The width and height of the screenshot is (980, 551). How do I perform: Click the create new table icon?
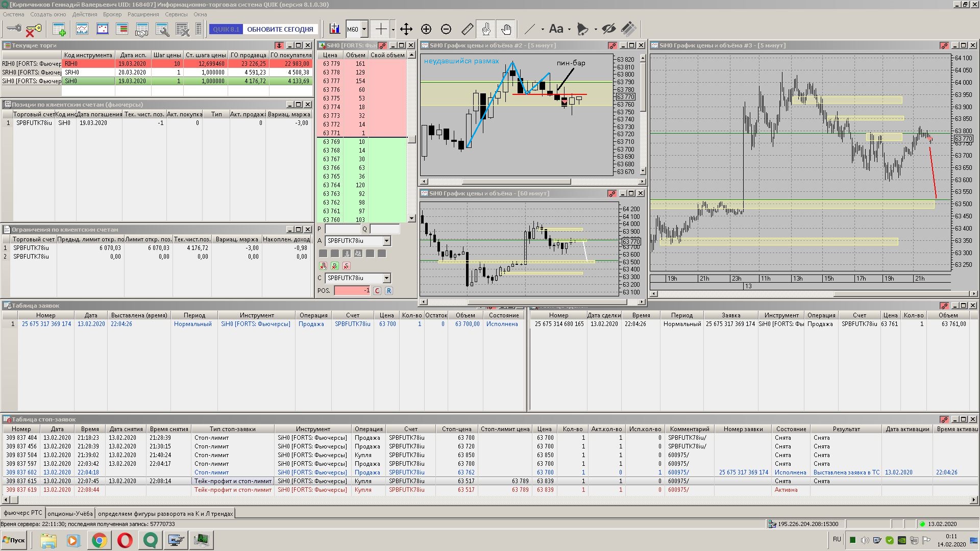pos(59,30)
